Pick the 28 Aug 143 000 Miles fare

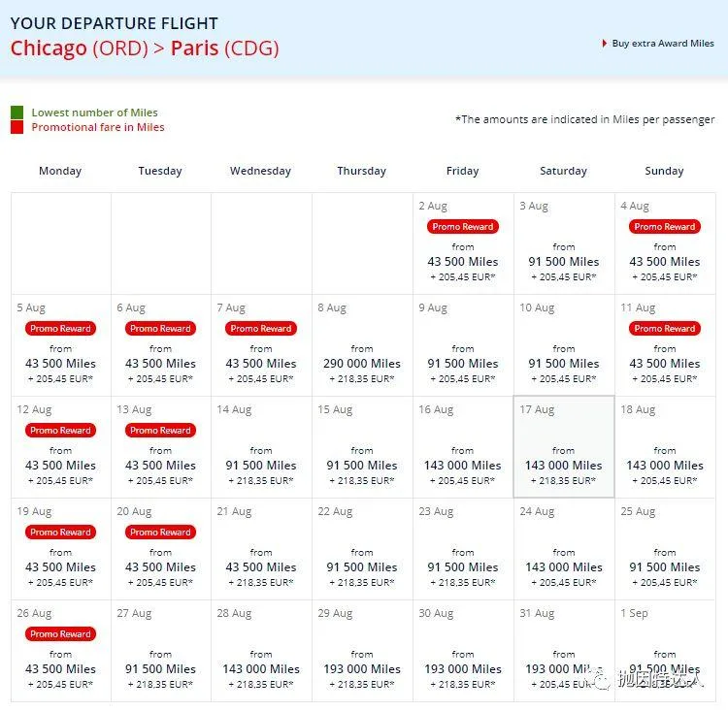[x=261, y=669]
